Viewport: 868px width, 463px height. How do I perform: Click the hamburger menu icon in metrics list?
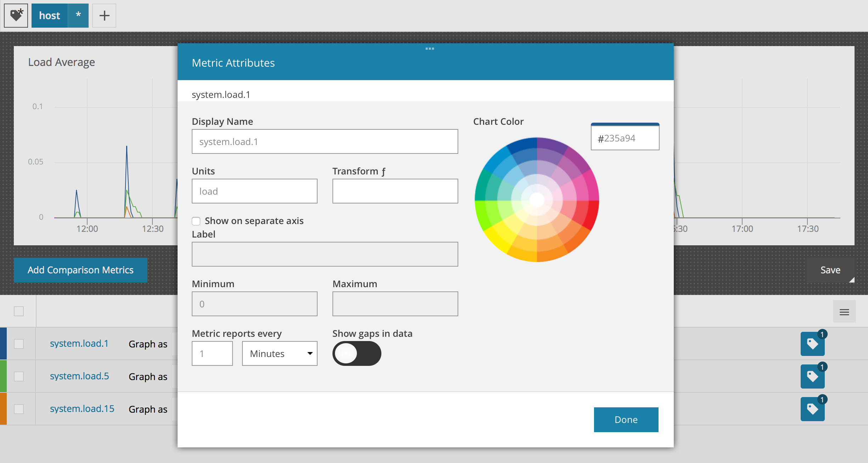click(x=845, y=312)
